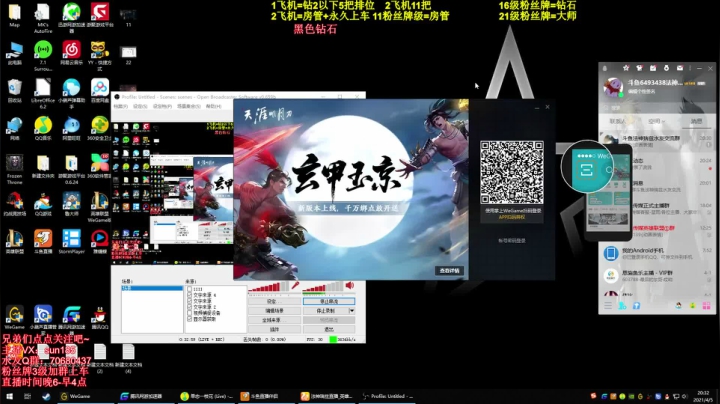The height and width of the screenshot is (404, 720).
Task: Open the QQ游戏 desktop shortcut
Action: pyautogui.click(x=43, y=204)
